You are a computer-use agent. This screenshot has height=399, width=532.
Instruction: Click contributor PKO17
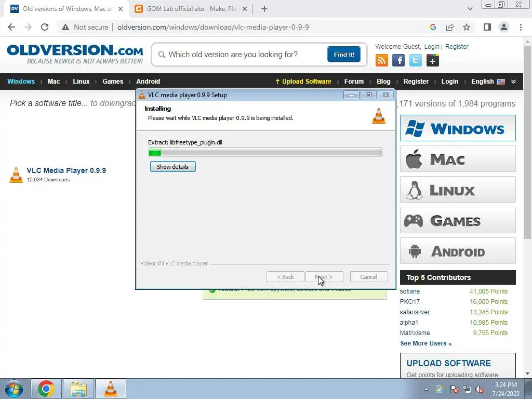tap(409, 302)
